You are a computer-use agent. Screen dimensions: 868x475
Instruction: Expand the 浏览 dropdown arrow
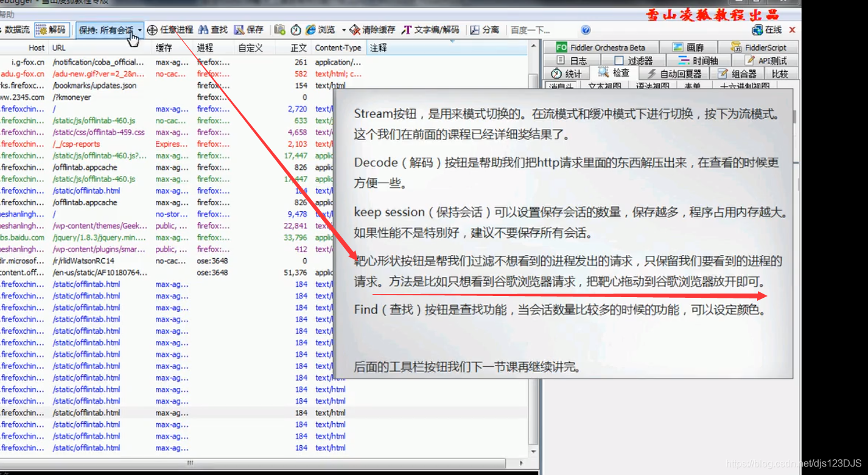343,30
